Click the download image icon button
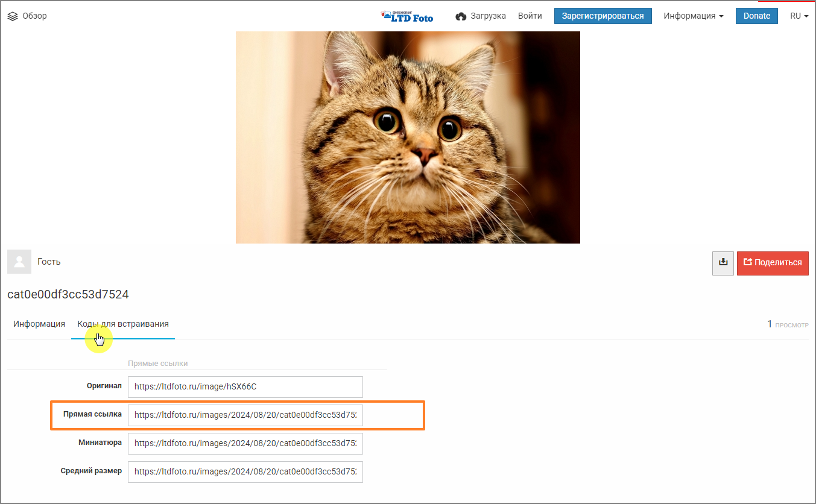 coord(723,263)
